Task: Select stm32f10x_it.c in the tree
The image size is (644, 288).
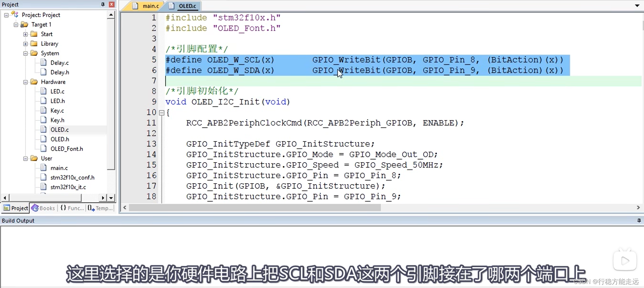Action: tap(68, 187)
